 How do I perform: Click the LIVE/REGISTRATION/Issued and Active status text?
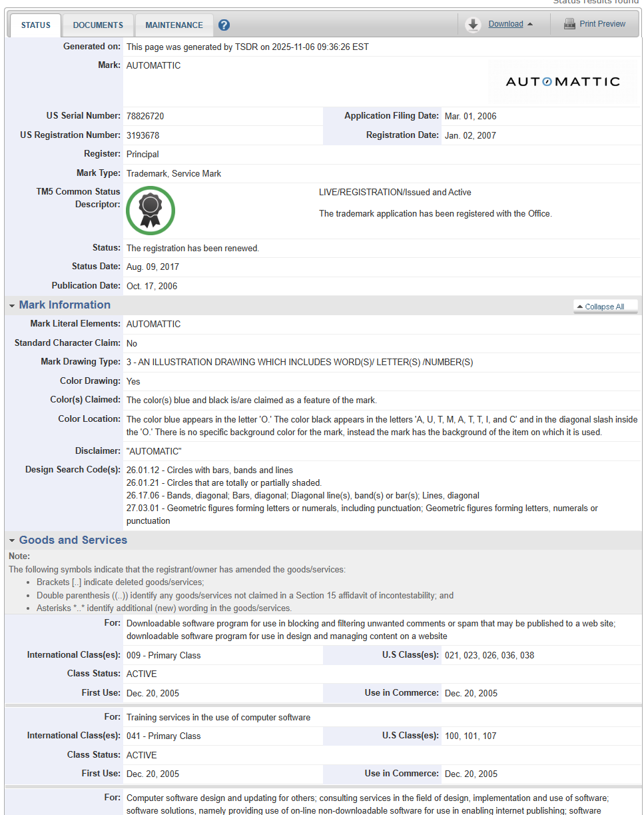[395, 193]
